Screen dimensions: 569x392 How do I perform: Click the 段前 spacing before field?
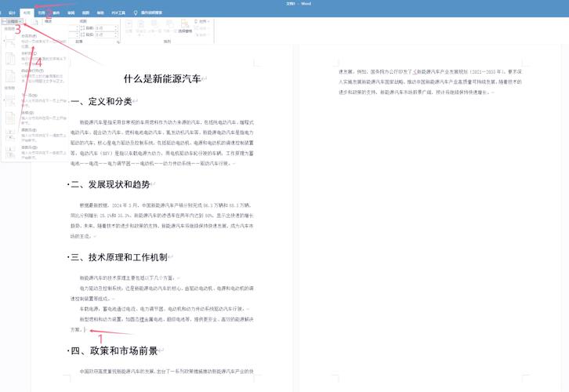tap(107, 28)
